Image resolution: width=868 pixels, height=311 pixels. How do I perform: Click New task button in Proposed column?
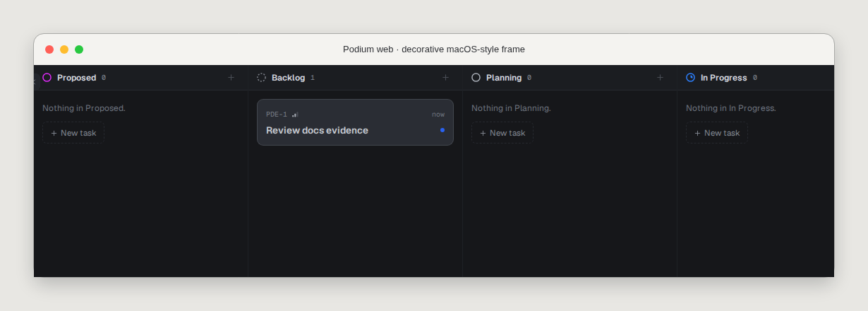click(73, 133)
